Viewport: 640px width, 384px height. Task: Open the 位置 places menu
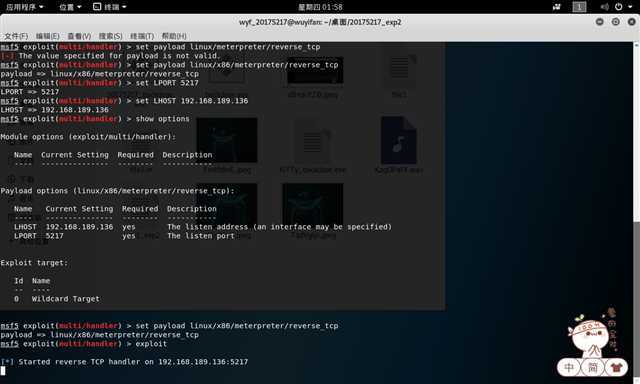[x=70, y=7]
